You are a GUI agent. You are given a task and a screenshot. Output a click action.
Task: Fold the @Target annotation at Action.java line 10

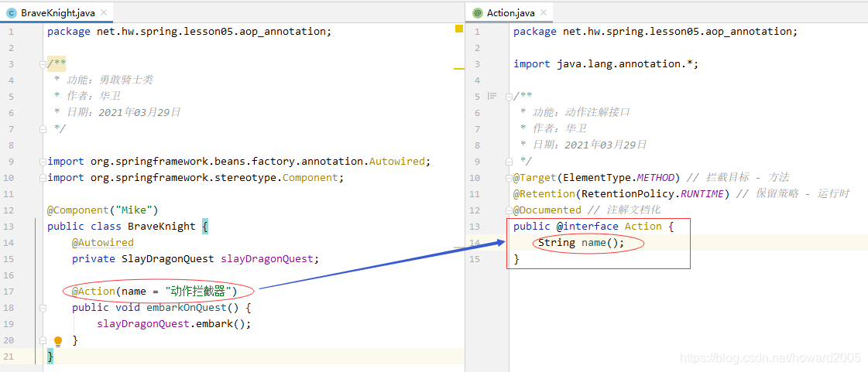tap(509, 177)
